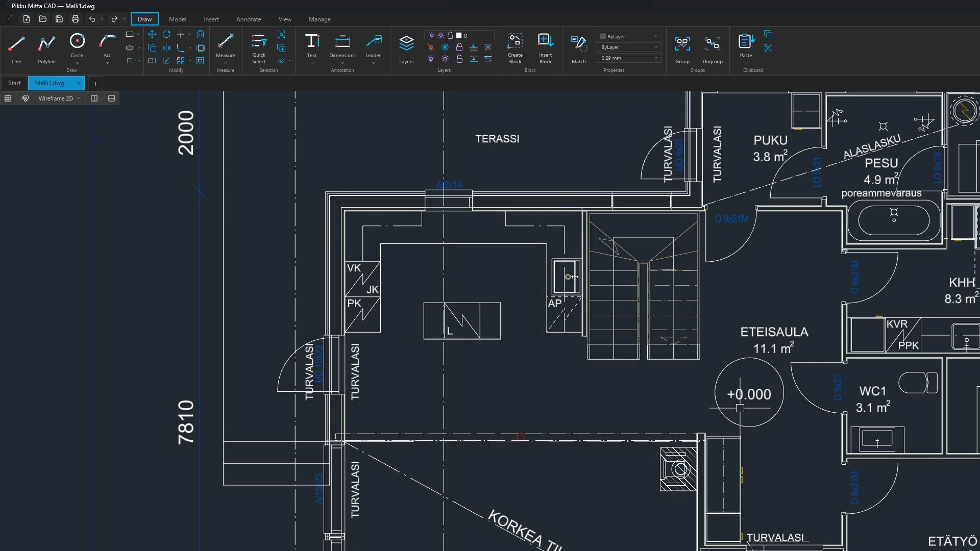The image size is (980, 551).
Task: Open Wireframe 2D visual style dropdown
Action: coord(59,98)
